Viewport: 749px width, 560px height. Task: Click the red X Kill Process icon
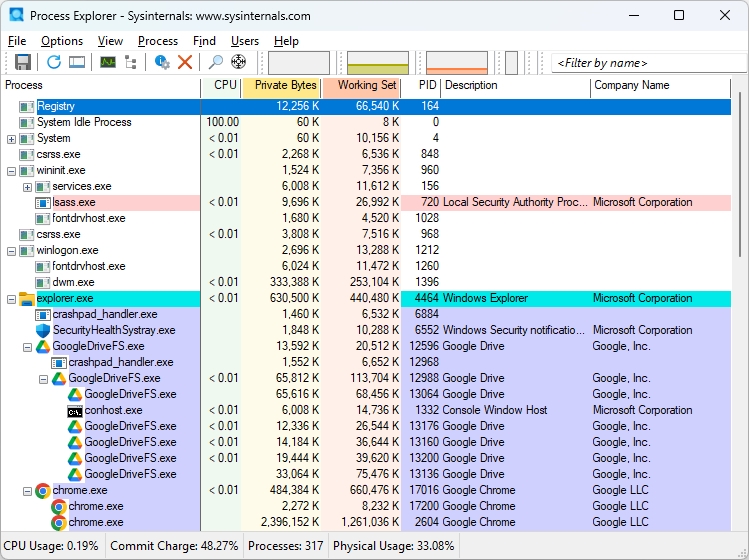coord(185,63)
